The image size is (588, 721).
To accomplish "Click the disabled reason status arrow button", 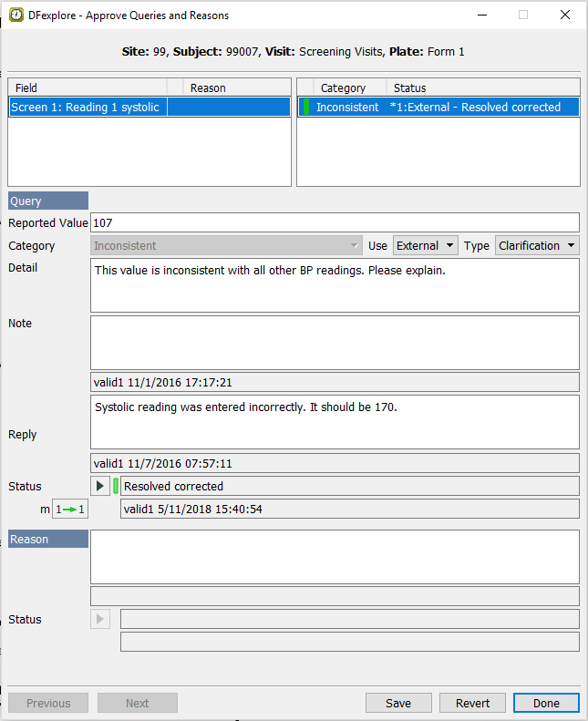I will (x=100, y=620).
